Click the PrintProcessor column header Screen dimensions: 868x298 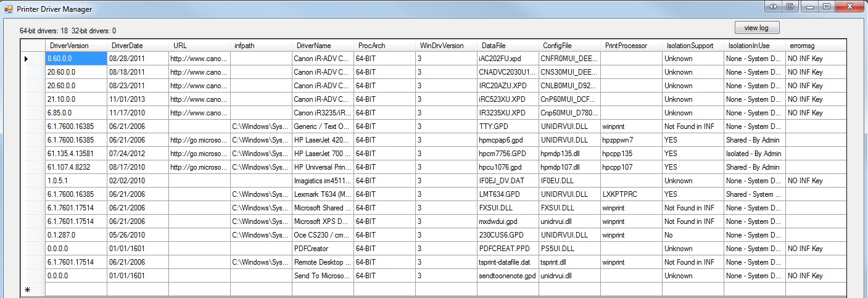tap(631, 45)
